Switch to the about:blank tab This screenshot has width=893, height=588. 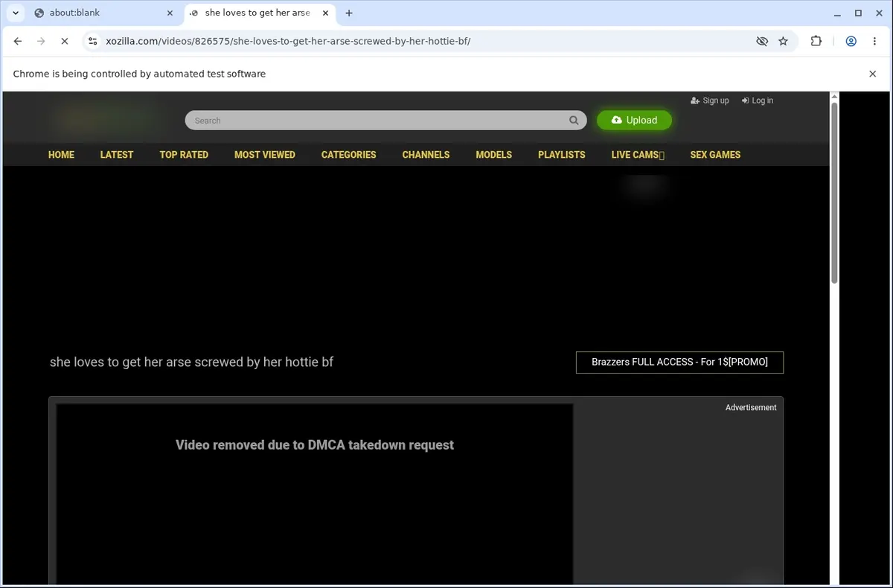point(103,13)
